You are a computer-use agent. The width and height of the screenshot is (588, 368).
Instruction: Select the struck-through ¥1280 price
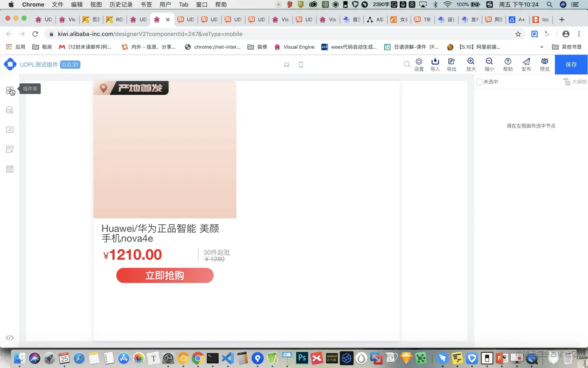tap(214, 259)
